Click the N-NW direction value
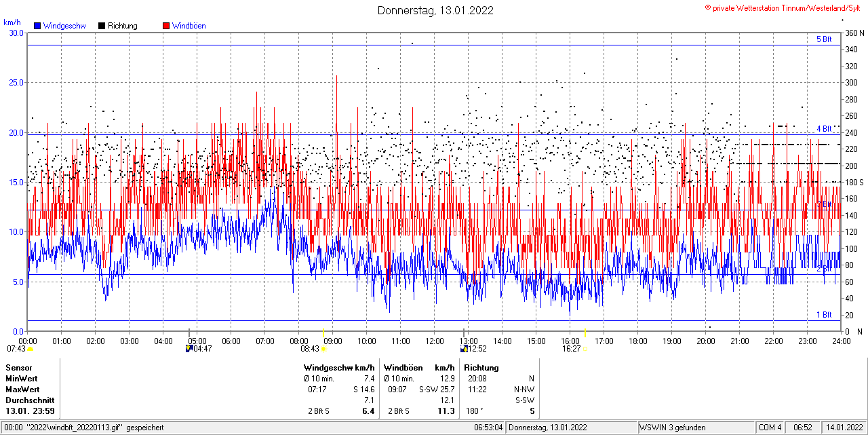Viewport: 868px width, 435px height. coord(524,390)
